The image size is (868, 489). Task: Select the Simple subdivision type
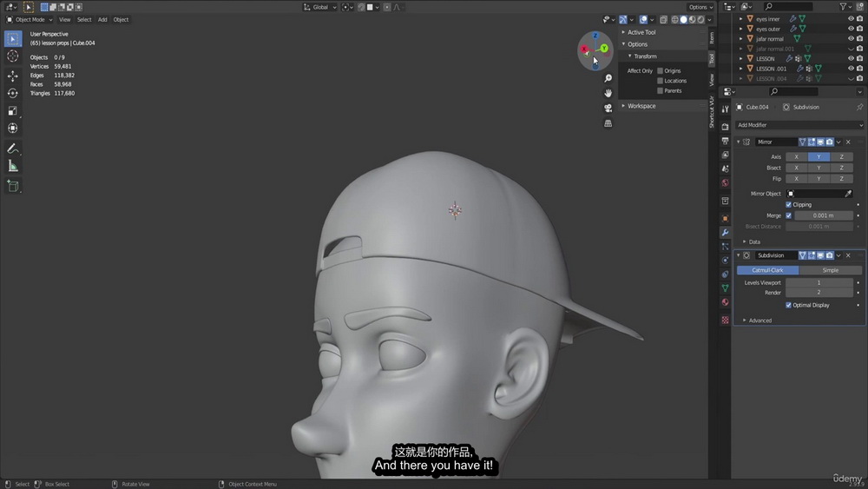[x=831, y=270]
